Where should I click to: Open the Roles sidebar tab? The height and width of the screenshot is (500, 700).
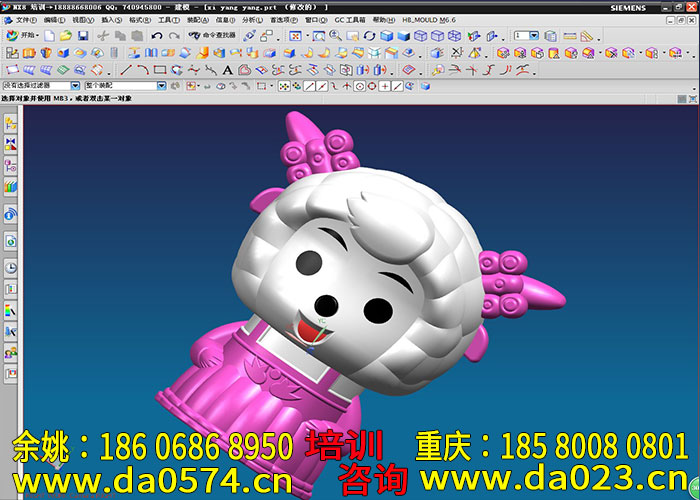(x=11, y=353)
